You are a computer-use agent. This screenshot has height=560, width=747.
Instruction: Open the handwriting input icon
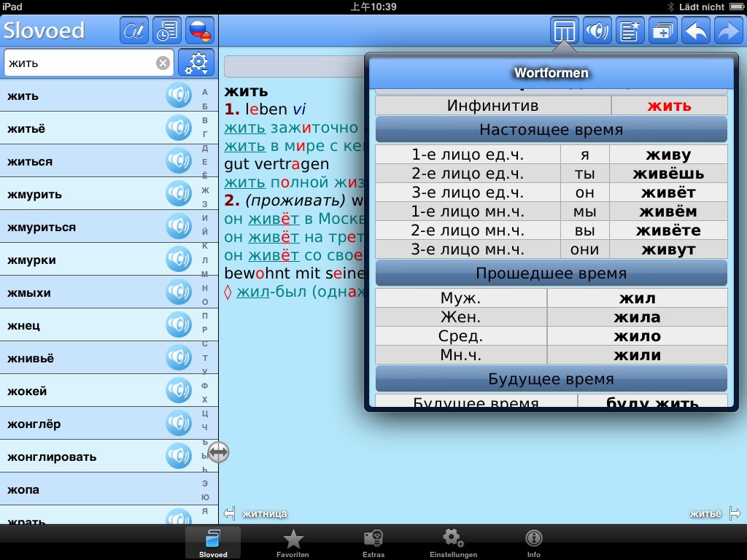point(134,31)
